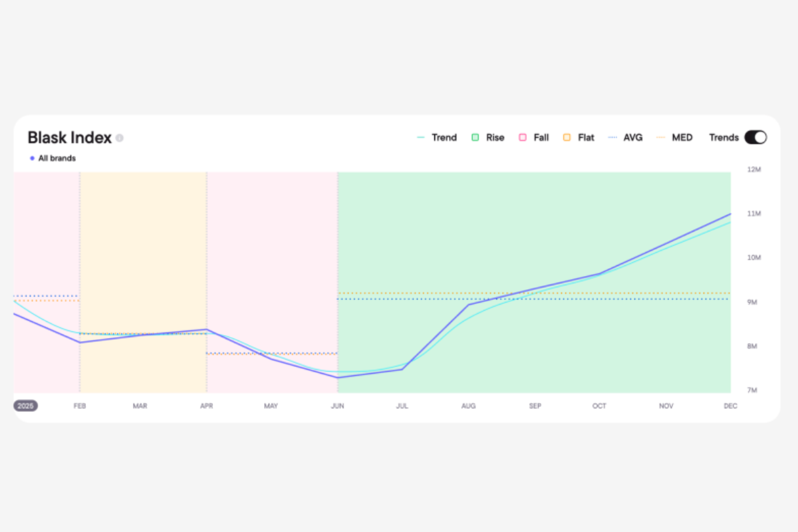798x532 pixels.
Task: Click the All brands series dot
Action: pyautogui.click(x=32, y=158)
